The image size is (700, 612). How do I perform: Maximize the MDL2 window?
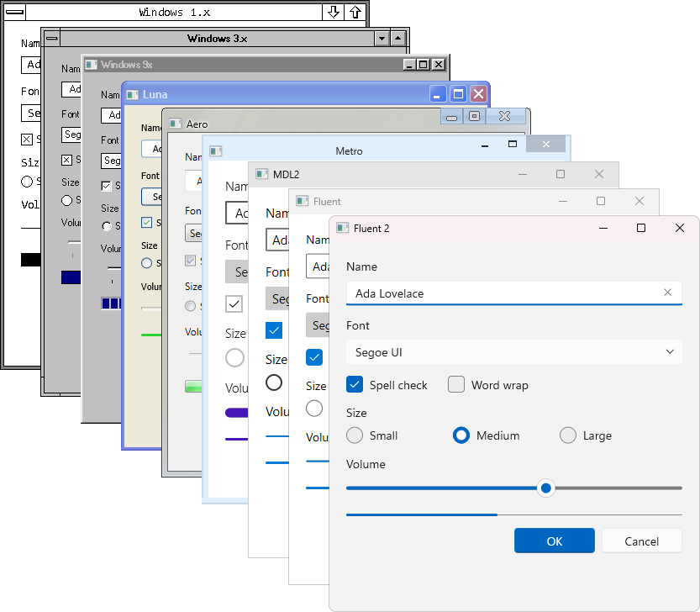click(x=561, y=174)
